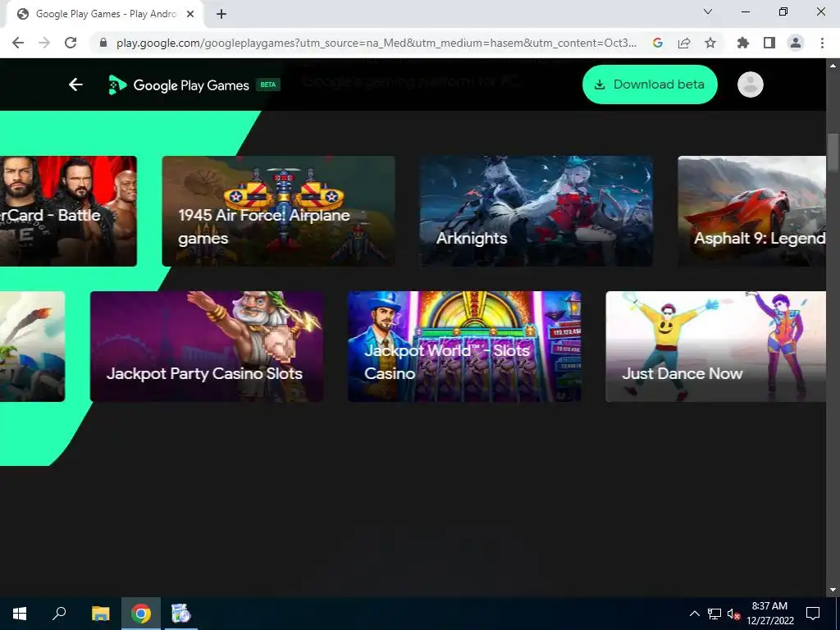Image resolution: width=840 pixels, height=630 pixels.
Task: Click the scrollbar up arrow
Action: click(x=833, y=66)
